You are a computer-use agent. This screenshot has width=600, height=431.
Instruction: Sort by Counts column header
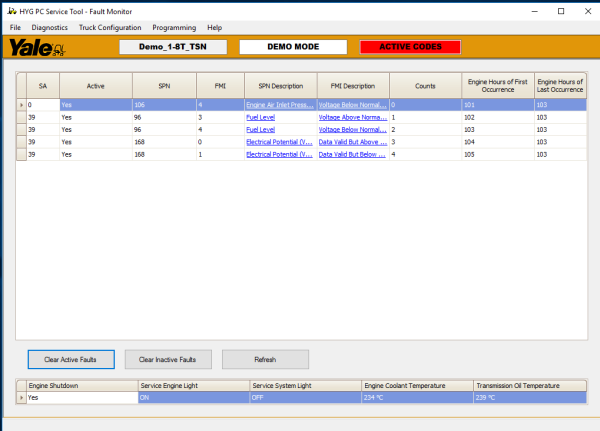(426, 86)
